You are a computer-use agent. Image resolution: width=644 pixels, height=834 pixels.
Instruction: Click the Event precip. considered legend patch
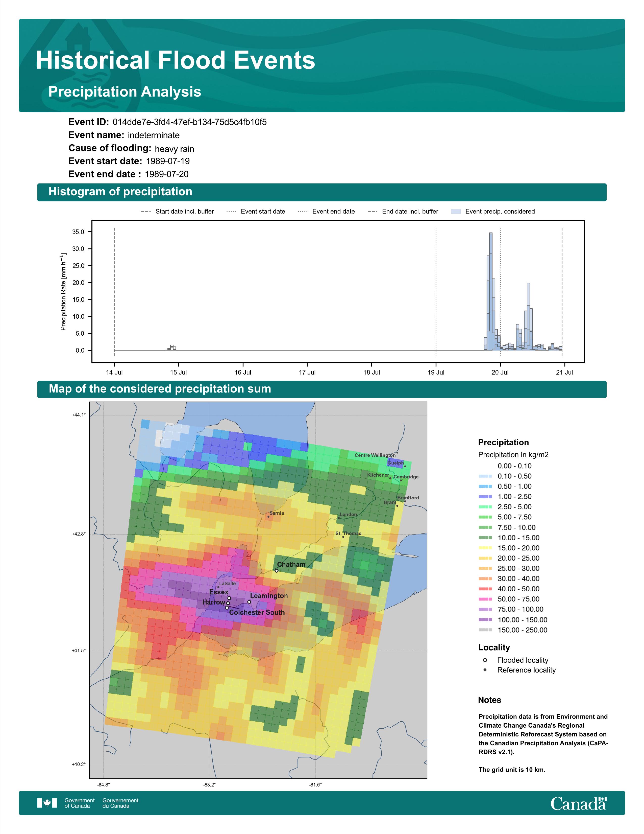[456, 212]
